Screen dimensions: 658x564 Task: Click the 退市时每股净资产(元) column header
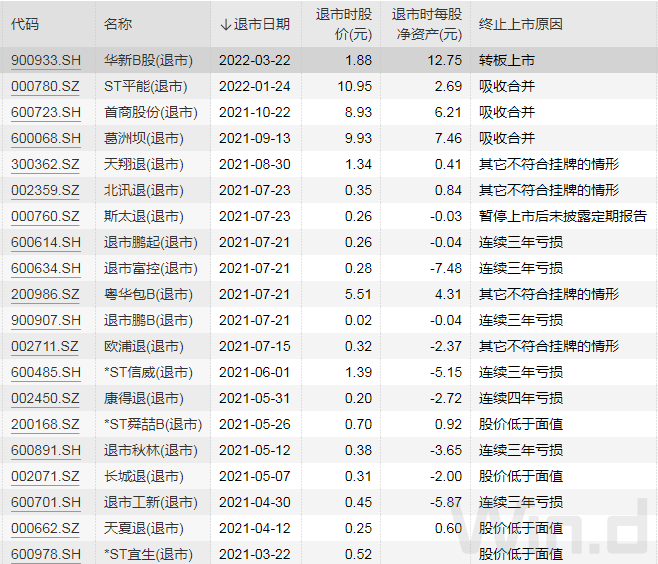[x=427, y=24]
